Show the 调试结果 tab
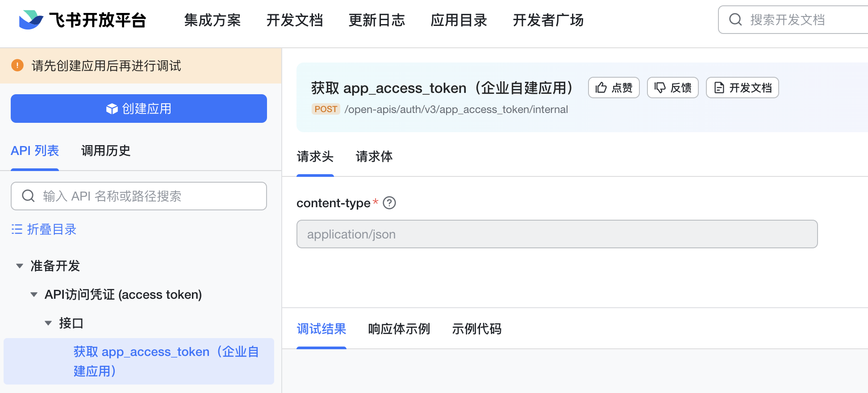The height and width of the screenshot is (393, 868). pyautogui.click(x=321, y=329)
